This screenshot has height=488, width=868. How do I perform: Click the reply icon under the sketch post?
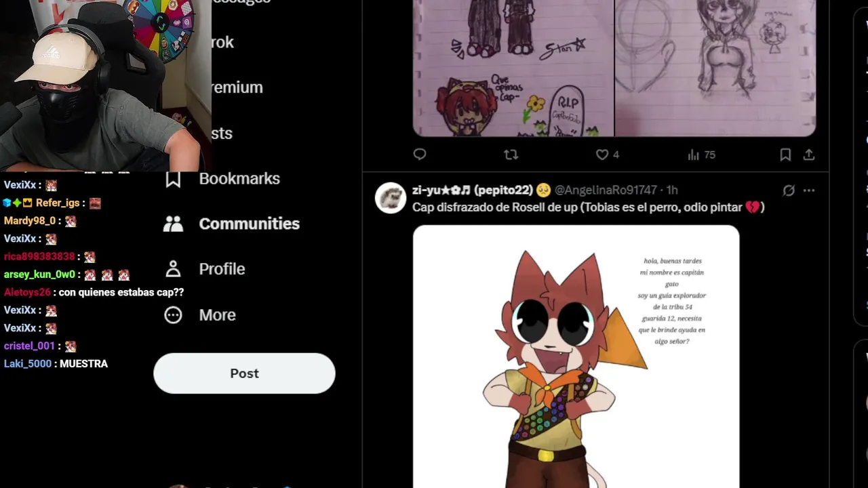[420, 155]
